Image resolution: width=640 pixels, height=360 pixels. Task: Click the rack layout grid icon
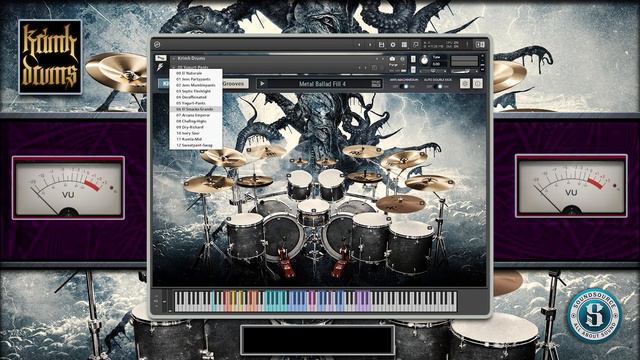point(404,44)
